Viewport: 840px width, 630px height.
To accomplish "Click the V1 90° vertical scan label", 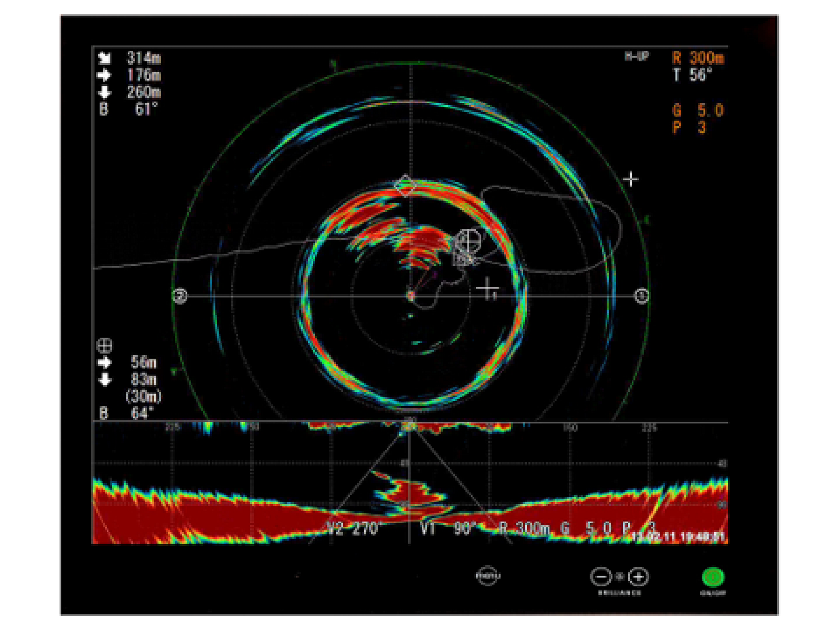I will [448, 528].
